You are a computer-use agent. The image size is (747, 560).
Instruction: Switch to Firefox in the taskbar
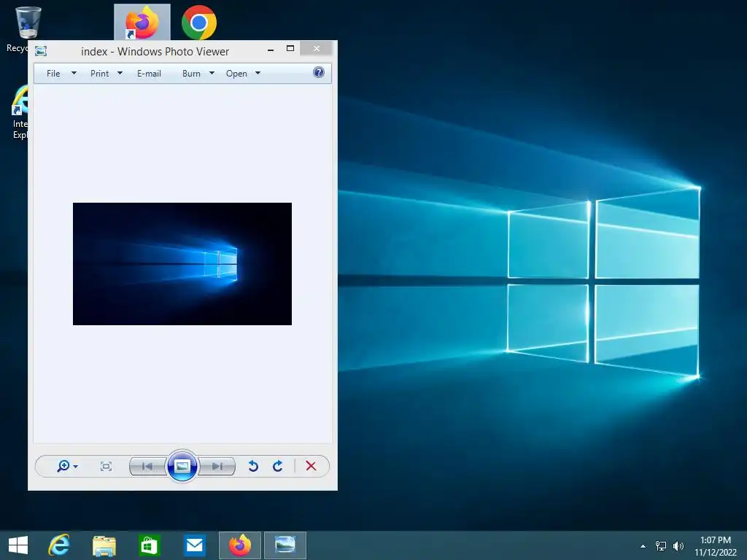pos(239,545)
